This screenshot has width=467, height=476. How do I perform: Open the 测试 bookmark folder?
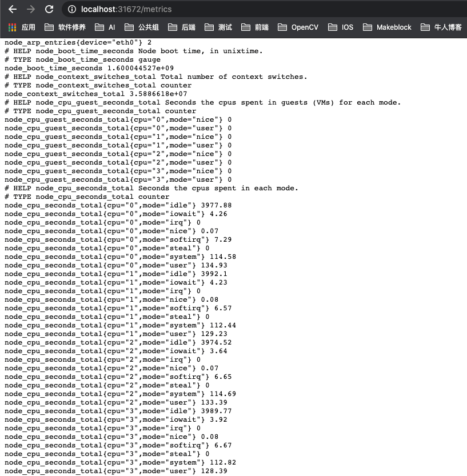tap(218, 27)
